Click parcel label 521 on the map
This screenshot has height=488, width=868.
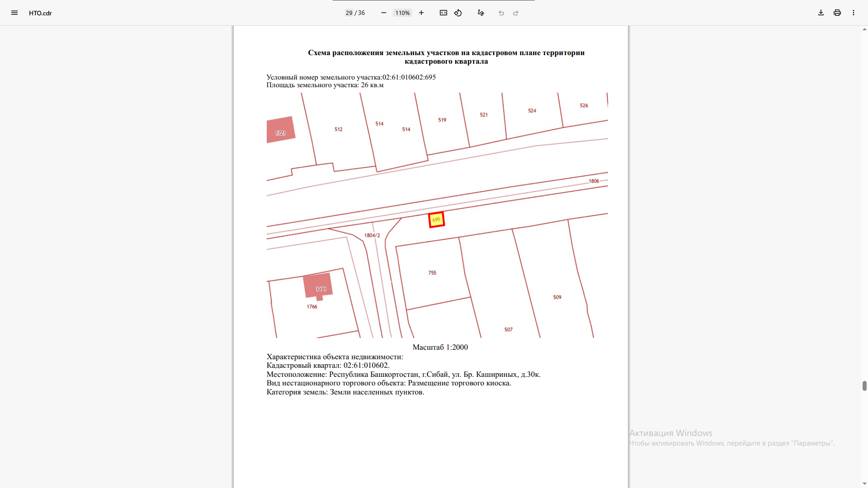pos(484,115)
